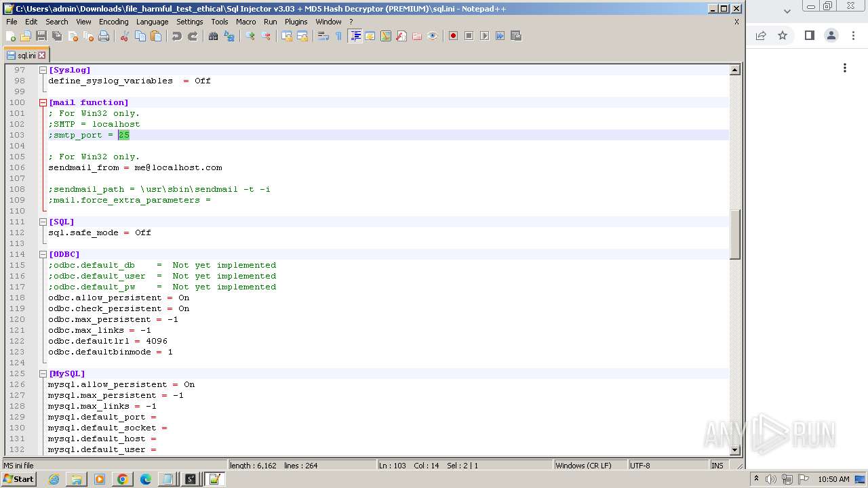Open the Windows Start menu
The image size is (868, 488).
18,479
